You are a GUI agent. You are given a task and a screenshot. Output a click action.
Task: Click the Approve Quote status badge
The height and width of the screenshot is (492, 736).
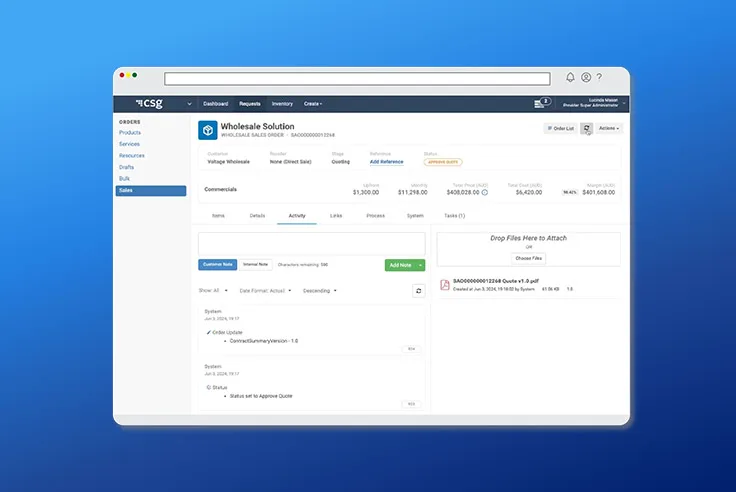point(443,162)
